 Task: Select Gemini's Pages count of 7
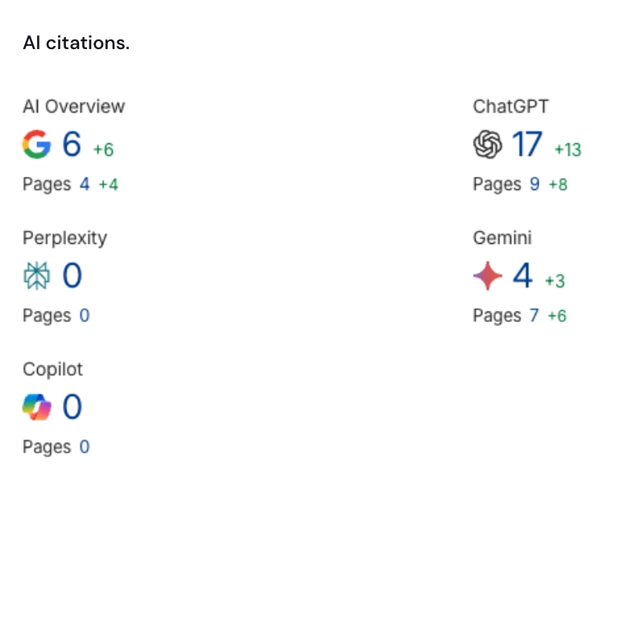tap(534, 315)
